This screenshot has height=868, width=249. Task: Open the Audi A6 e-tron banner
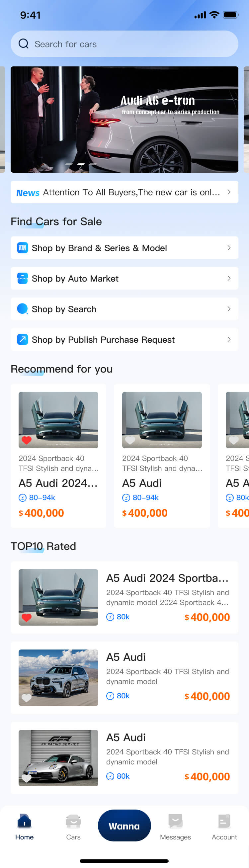pyautogui.click(x=124, y=119)
